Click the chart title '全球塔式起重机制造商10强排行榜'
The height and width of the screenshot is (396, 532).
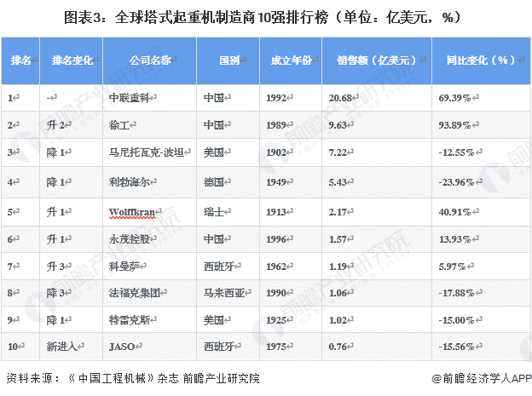(222, 17)
